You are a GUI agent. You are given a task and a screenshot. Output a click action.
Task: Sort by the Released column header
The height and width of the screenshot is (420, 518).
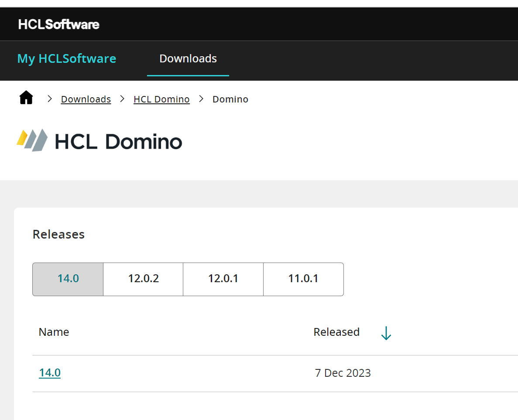[x=336, y=332]
